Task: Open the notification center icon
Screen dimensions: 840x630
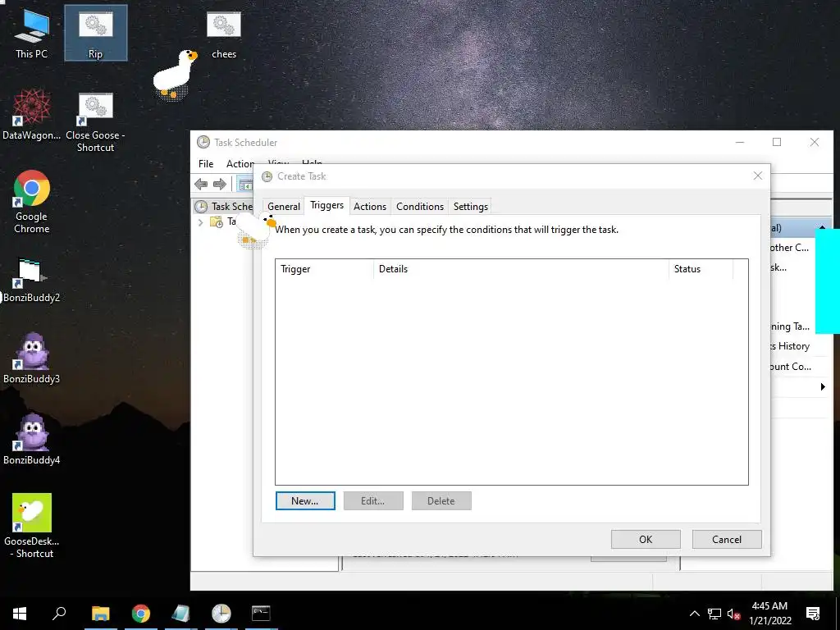Action: pyautogui.click(x=813, y=614)
